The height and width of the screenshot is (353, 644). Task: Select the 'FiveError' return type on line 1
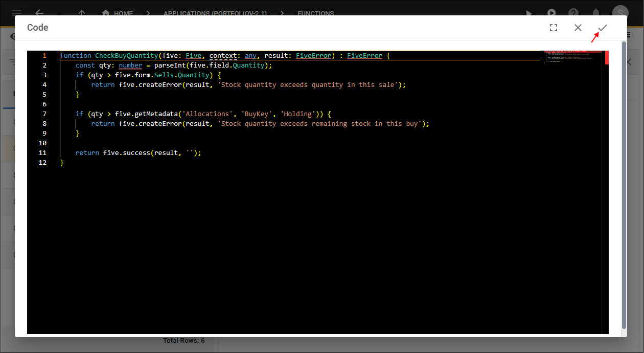[364, 55]
